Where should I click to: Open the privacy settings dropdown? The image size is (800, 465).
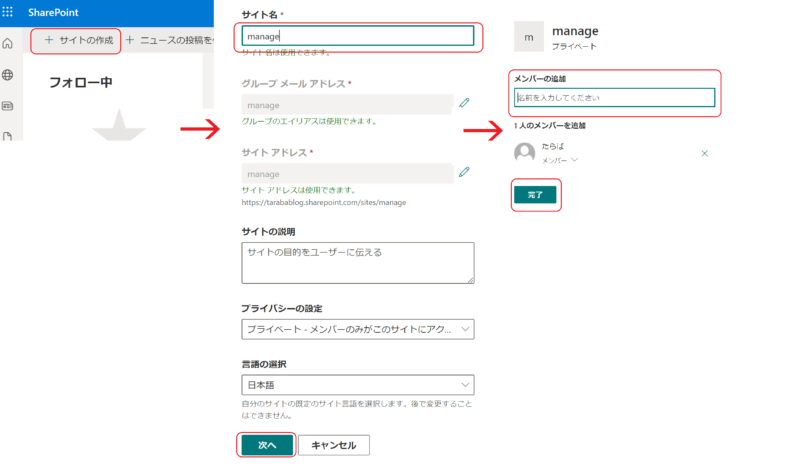pyautogui.click(x=357, y=330)
